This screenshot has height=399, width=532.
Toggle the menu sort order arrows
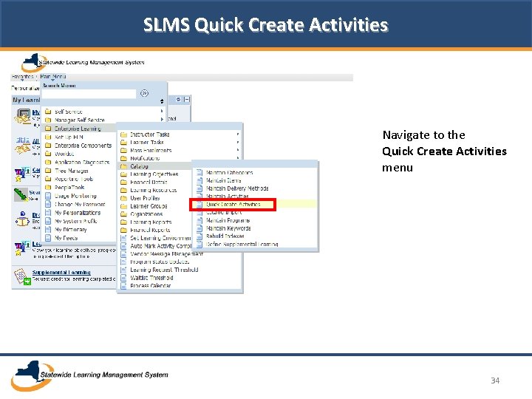click(x=162, y=101)
